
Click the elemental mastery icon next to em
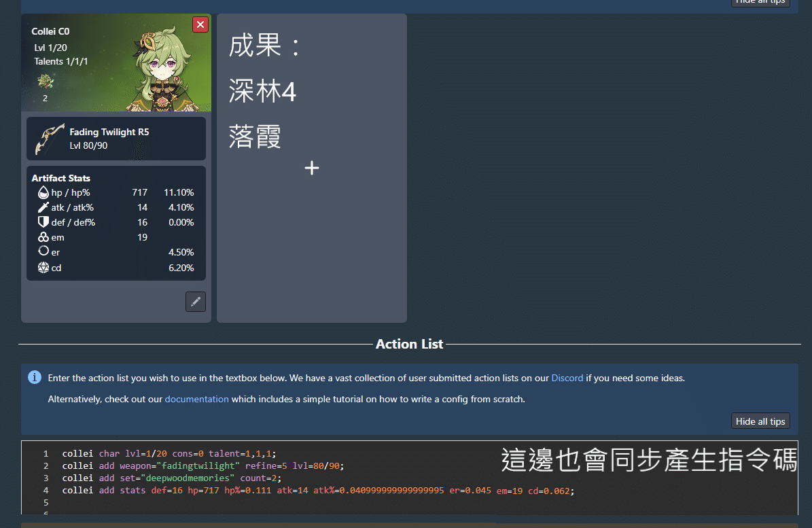(x=43, y=237)
